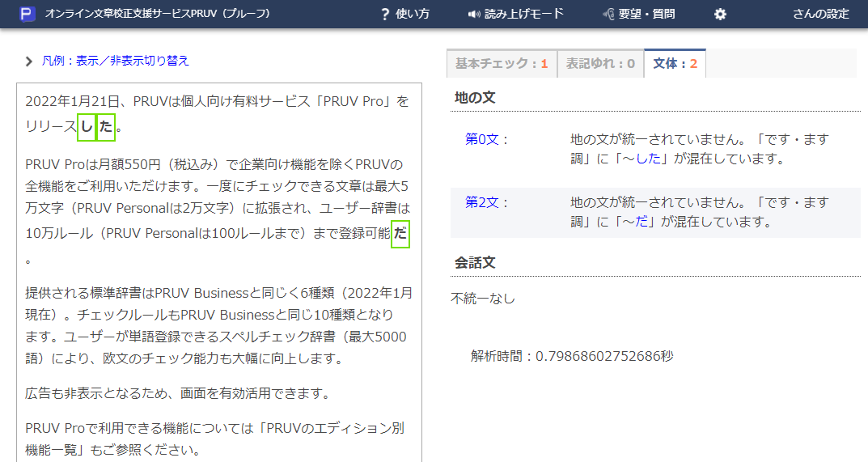The width and height of the screenshot is (868, 462).
Task: Click highlighted た in the text
Action: tap(106, 127)
